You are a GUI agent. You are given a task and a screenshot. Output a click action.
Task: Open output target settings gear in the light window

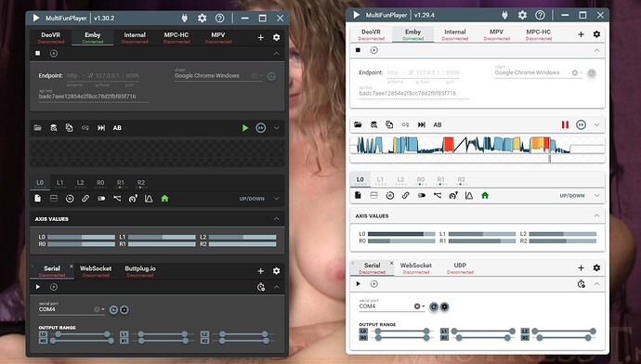(596, 267)
